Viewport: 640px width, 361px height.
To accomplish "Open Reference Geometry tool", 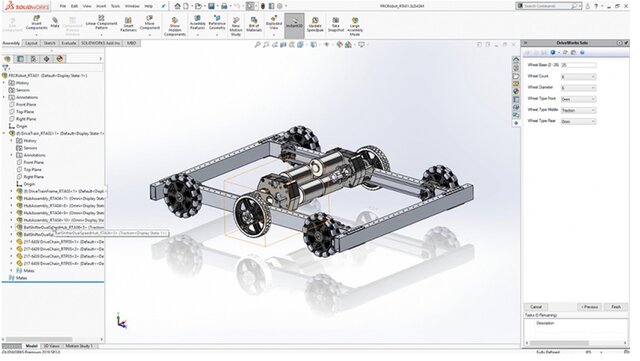I will click(217, 23).
